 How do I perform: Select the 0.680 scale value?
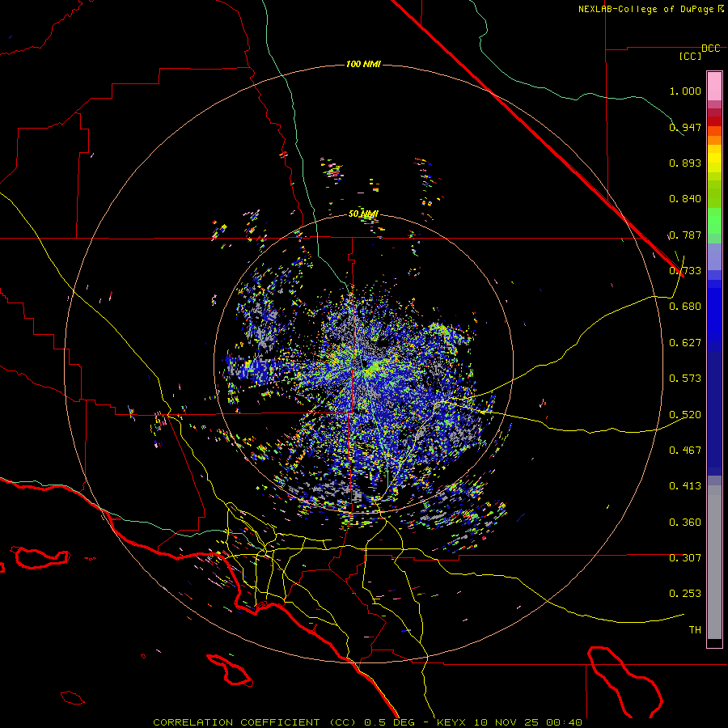[x=685, y=307]
